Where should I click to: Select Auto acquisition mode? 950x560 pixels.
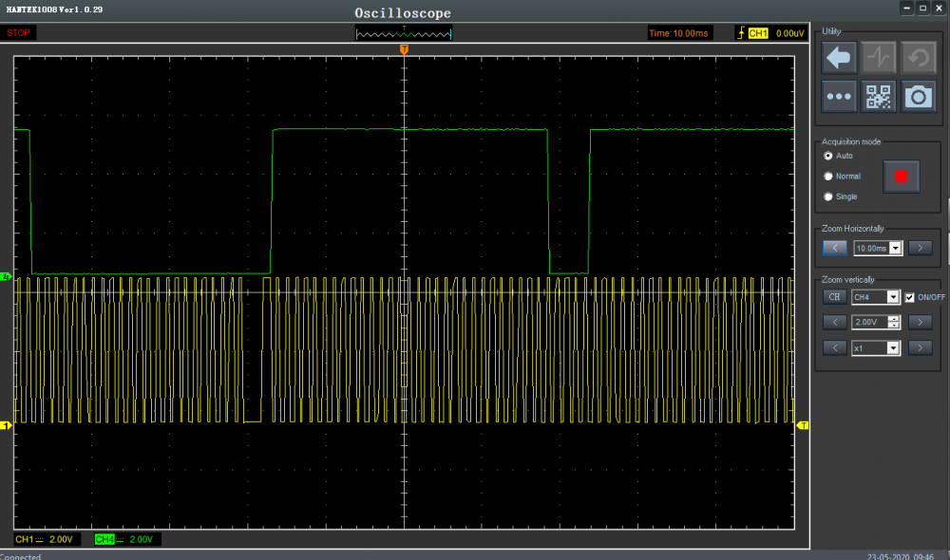coord(828,156)
